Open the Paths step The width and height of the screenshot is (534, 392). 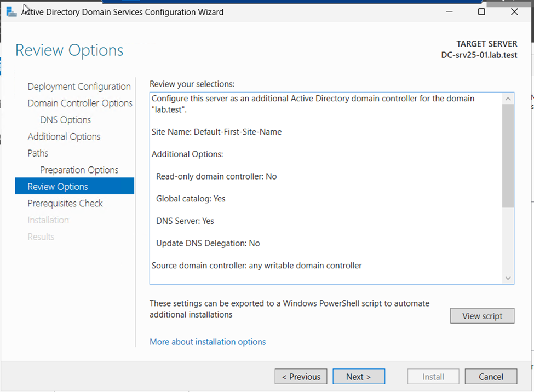(38, 153)
